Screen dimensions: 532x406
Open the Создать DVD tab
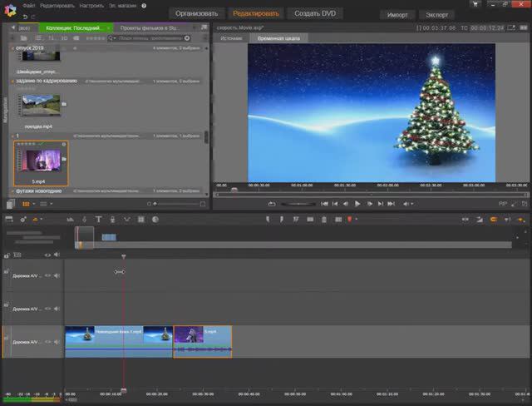pos(315,13)
